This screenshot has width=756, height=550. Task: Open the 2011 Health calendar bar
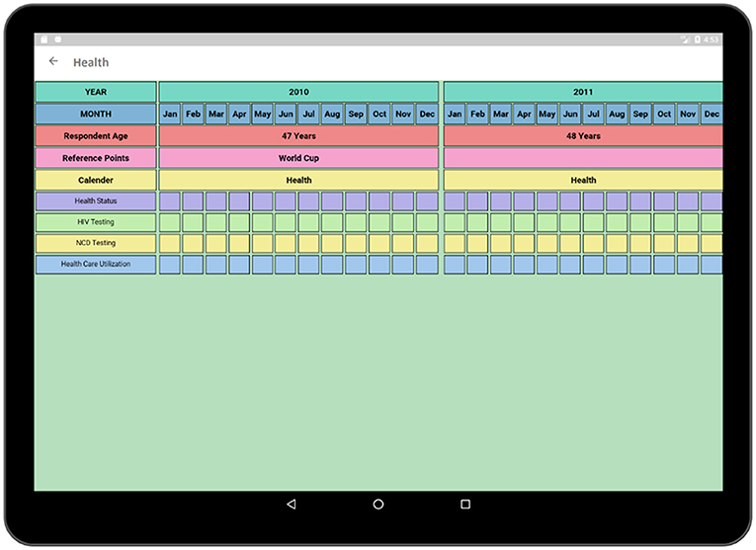[583, 180]
